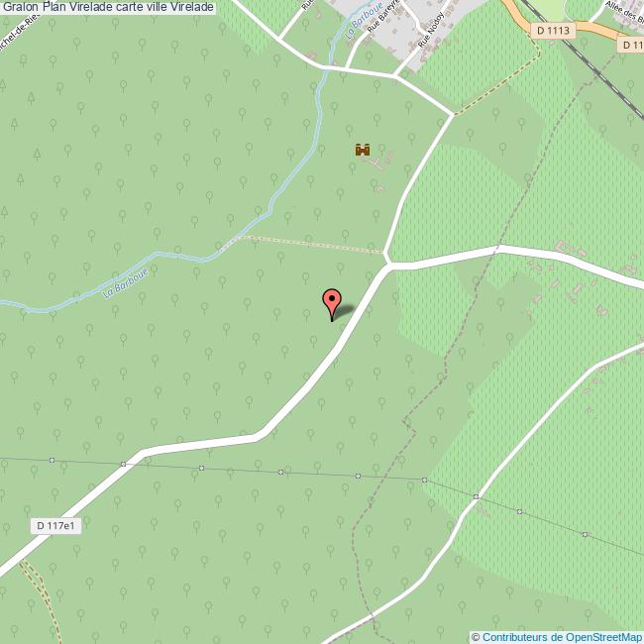Click the D 1113 road shield
The width and height of the screenshot is (644, 644).
(x=554, y=31)
